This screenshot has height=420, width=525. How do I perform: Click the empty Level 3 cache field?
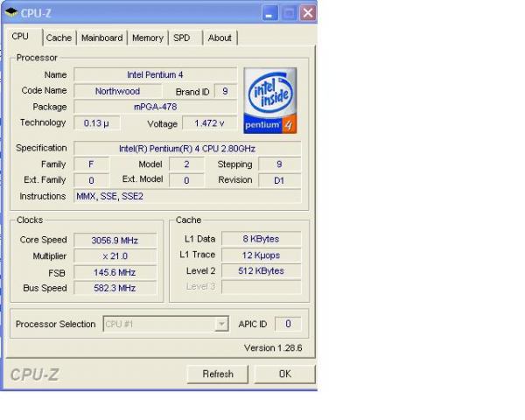coord(261,287)
